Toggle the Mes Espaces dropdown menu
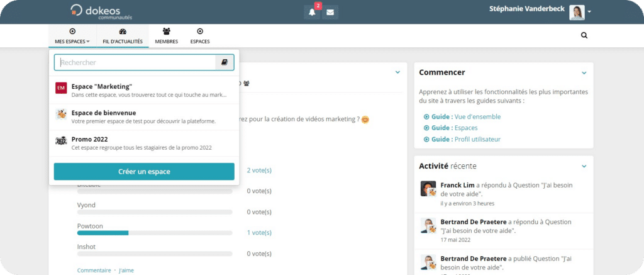 pyautogui.click(x=72, y=36)
